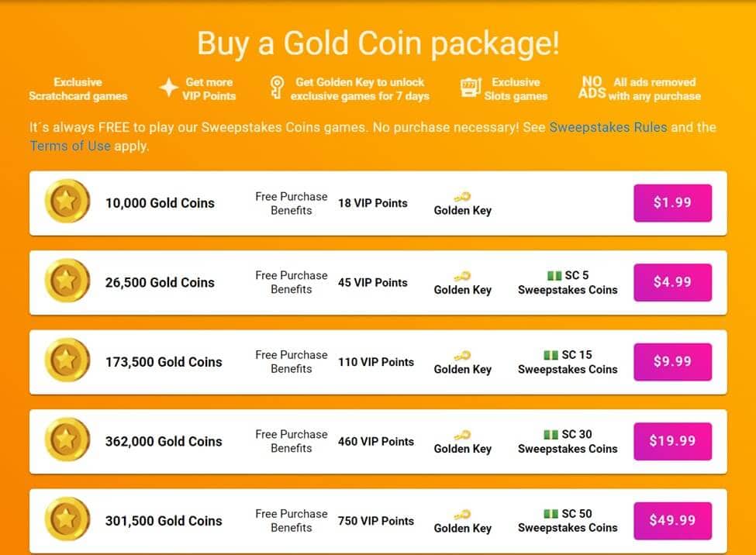Click the SC 5 Sweepstakes Coins cash icon
This screenshot has width=756, height=555.
(554, 276)
